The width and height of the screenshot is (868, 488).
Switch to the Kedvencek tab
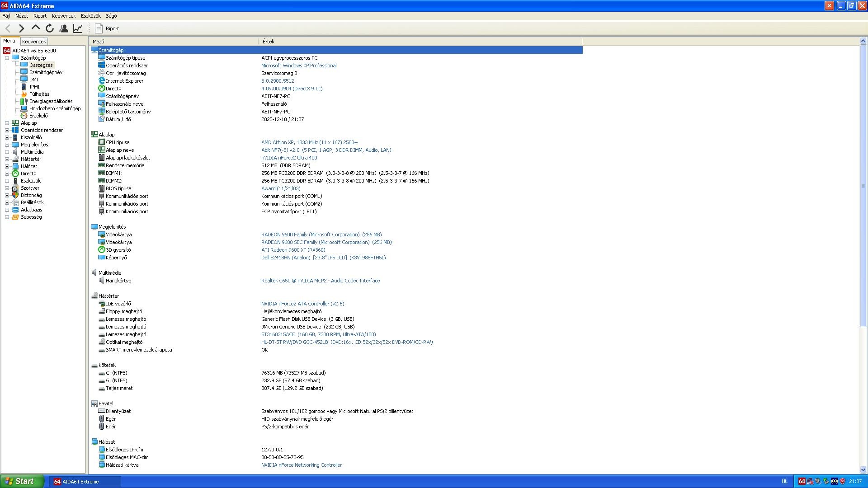coord(34,41)
